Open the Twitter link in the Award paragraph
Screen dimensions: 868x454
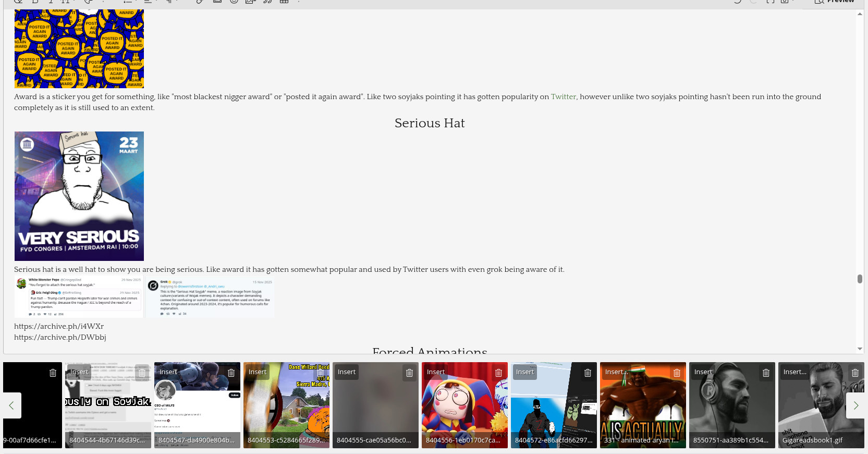[563, 97]
